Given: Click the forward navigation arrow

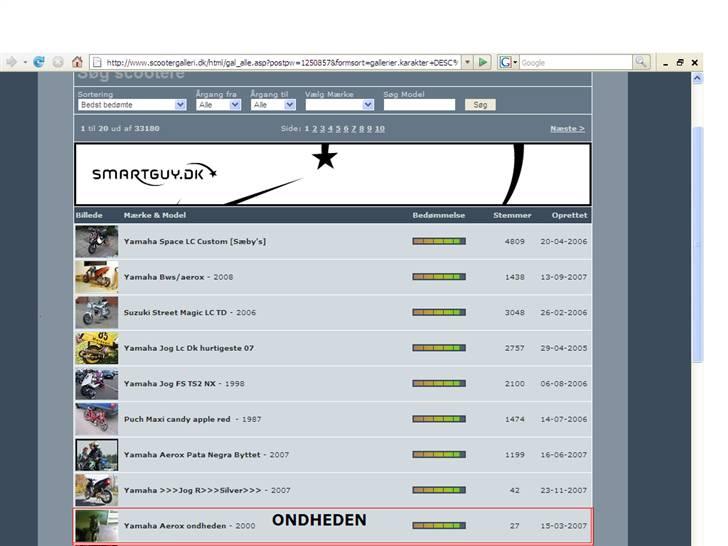Looking at the screenshot, I should click(x=12, y=62).
